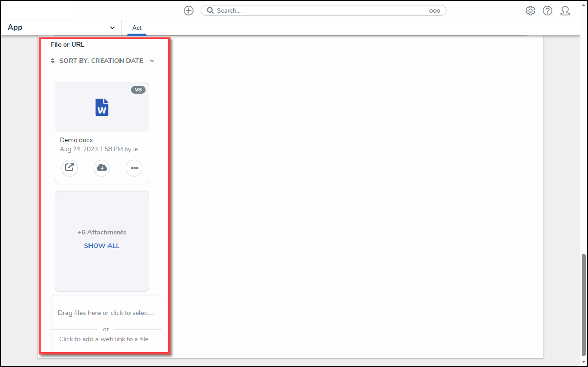Expand the Sort By Creation Date dropdown
Viewport: 588px width, 367px height.
coord(152,61)
